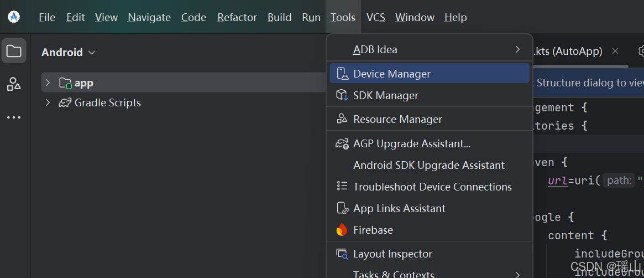Open the Window menu
The width and height of the screenshot is (644, 278).
415,17
